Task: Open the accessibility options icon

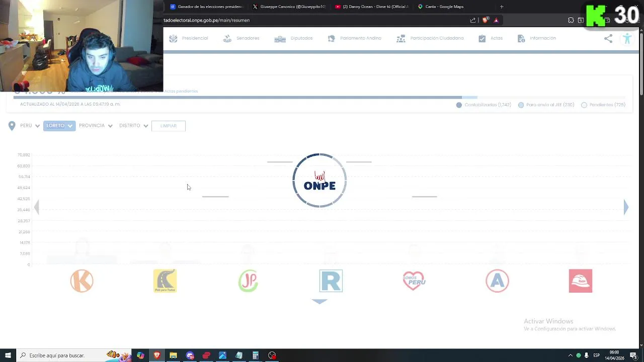Action: point(627,39)
